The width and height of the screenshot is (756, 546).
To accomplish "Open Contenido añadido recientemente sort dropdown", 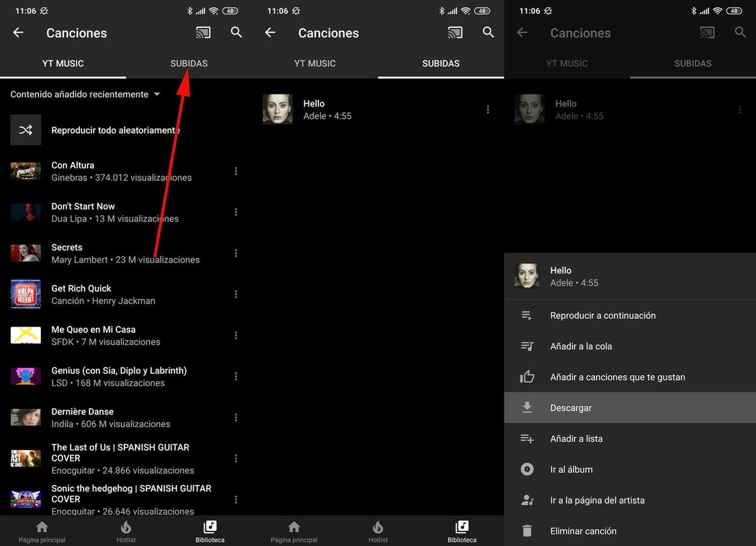I will click(x=84, y=95).
